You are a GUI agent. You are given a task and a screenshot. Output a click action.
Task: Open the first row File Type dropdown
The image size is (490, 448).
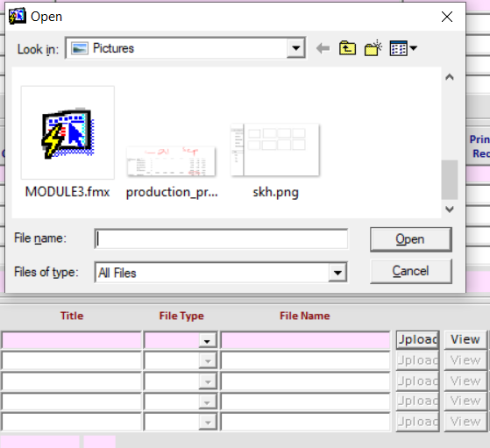tap(207, 341)
